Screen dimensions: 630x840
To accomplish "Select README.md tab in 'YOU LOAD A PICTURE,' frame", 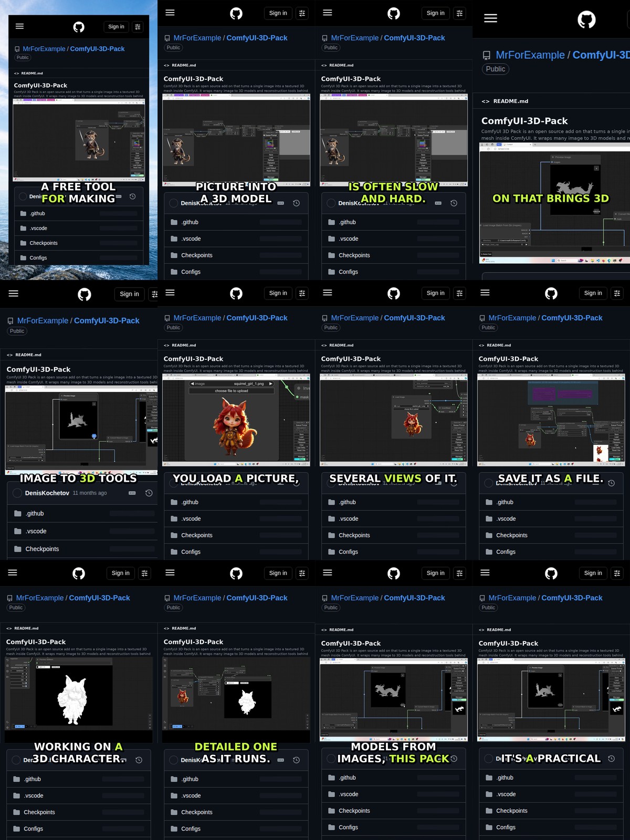I will (180, 345).
